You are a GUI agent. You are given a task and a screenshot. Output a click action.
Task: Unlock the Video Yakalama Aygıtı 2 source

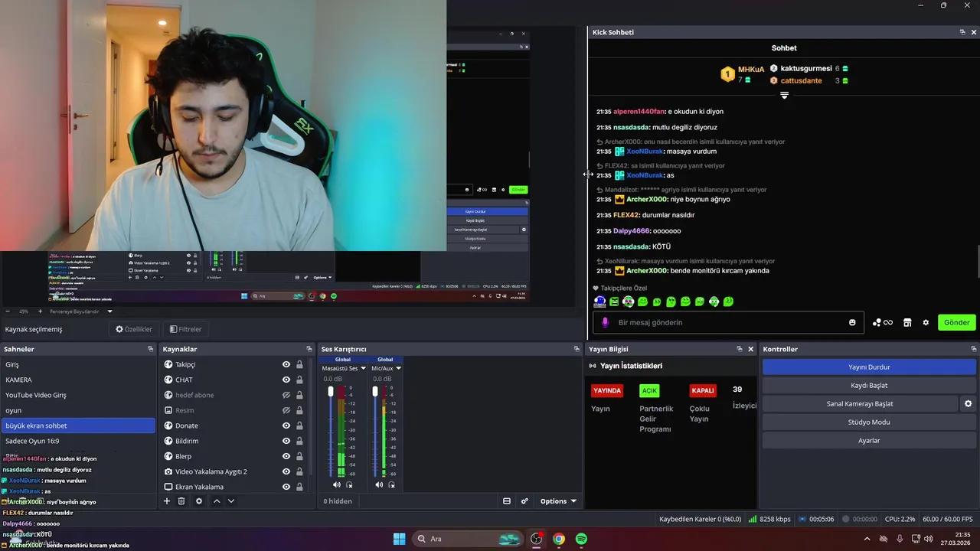299,471
